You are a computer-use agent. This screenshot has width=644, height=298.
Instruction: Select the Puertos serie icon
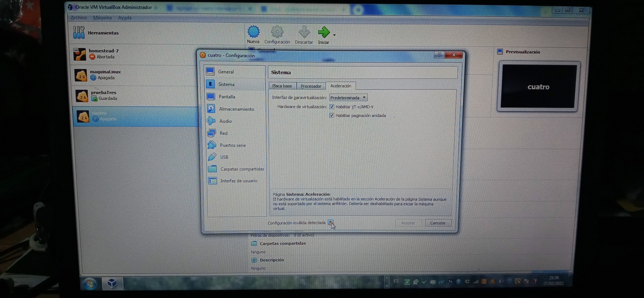pyautogui.click(x=212, y=145)
